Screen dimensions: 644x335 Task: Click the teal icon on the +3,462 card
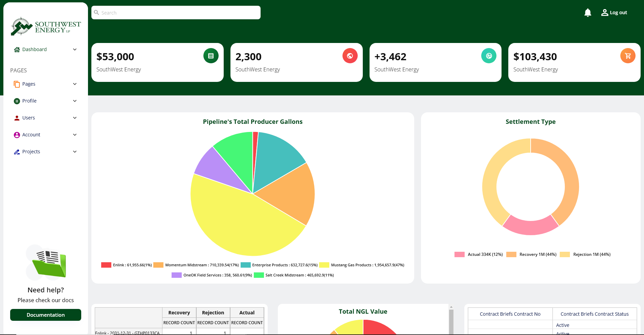(x=489, y=56)
